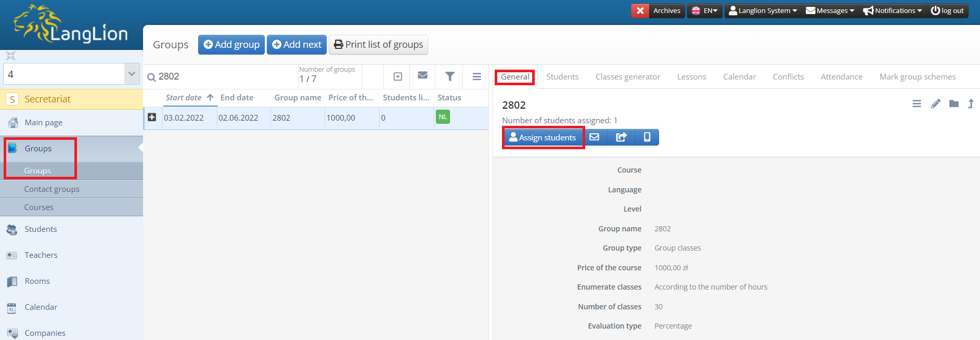Viewport: 980px width, 340px height.
Task: Click the envelope icon in list toolbar
Action: coord(422,76)
